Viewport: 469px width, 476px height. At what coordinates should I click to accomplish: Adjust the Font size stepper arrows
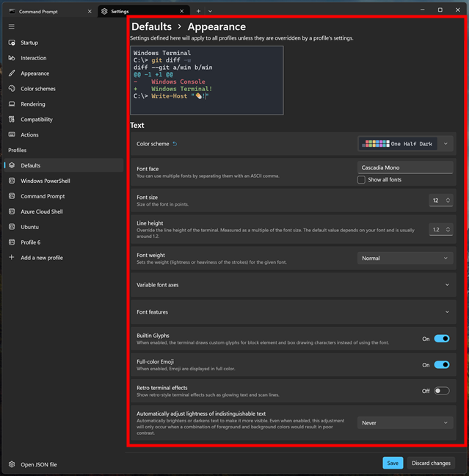(x=448, y=201)
